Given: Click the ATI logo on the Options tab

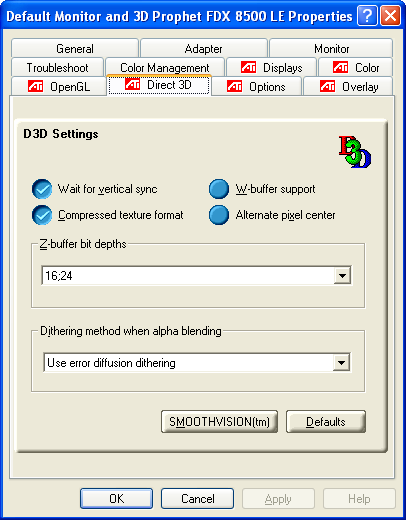Looking at the screenshot, I should pos(234,86).
